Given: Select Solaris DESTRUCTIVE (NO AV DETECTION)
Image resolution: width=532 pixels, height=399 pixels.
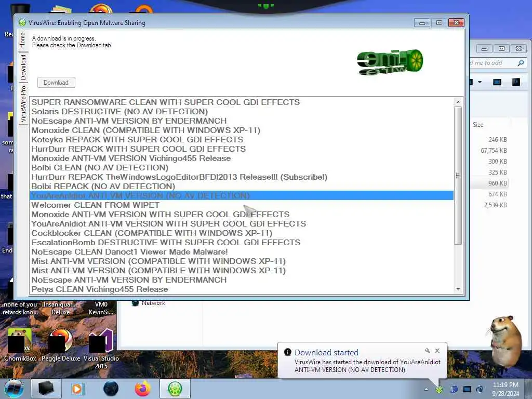Looking at the screenshot, I should [242, 112].
